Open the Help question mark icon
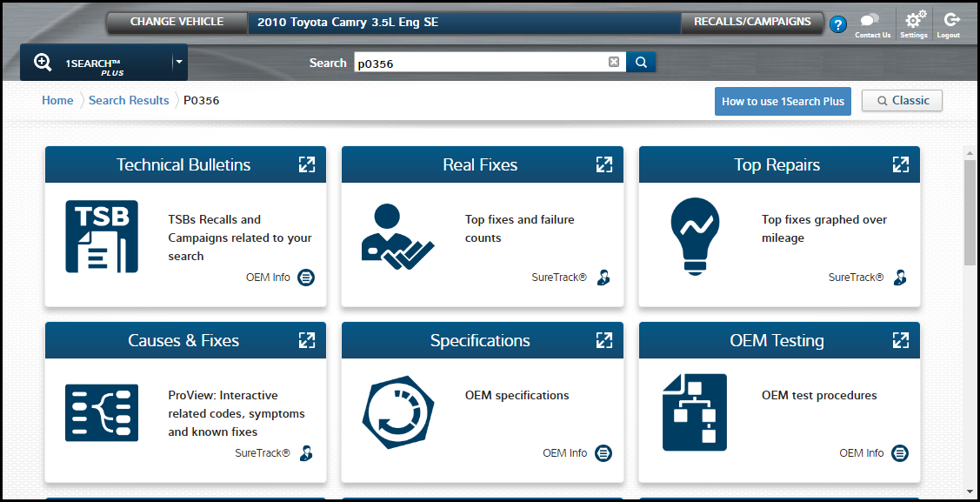The image size is (980, 502). click(837, 24)
